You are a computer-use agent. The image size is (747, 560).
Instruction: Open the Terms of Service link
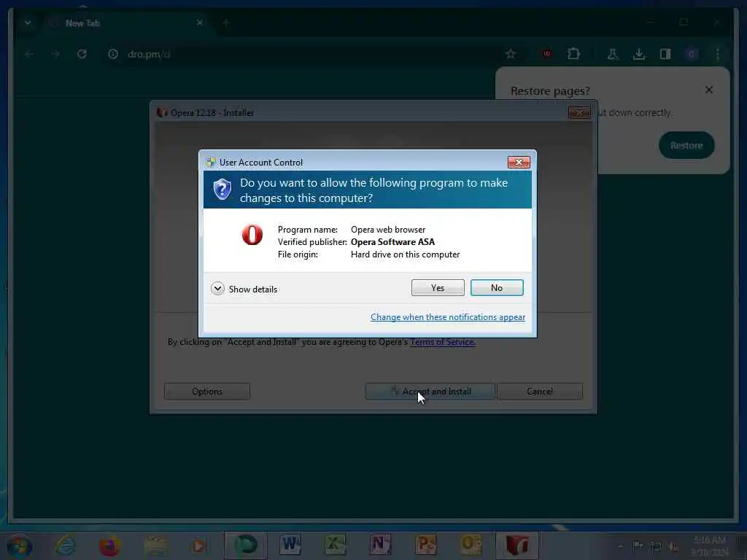pos(443,342)
